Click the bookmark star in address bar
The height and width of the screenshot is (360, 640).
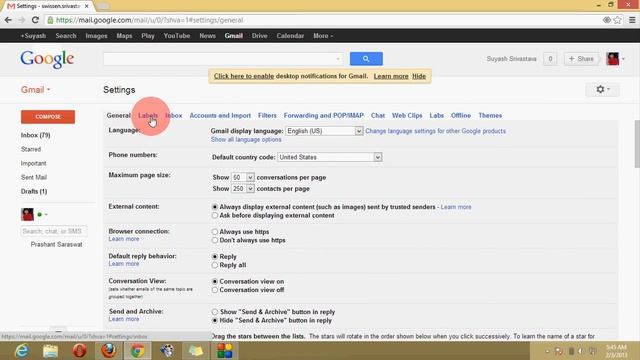pos(618,20)
